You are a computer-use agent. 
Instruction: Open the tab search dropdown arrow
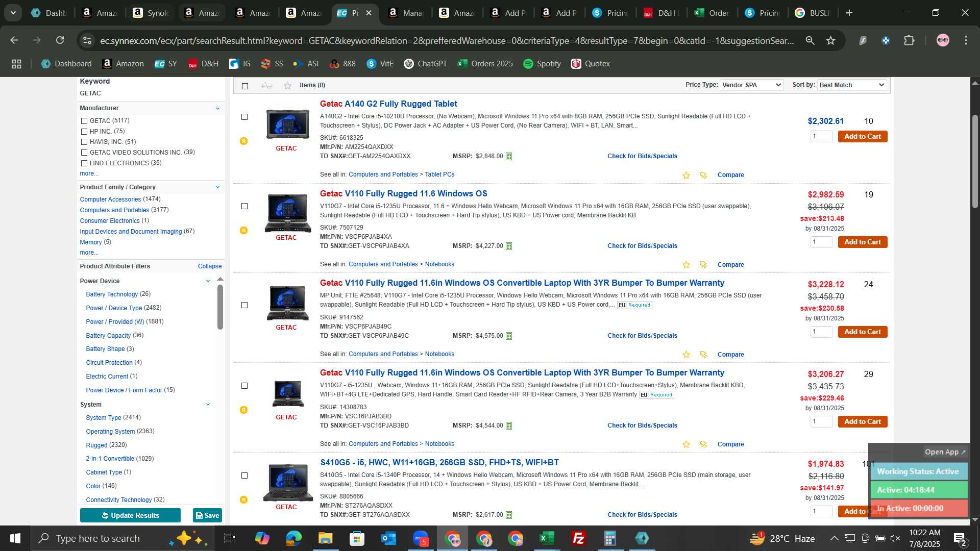pos(13,13)
